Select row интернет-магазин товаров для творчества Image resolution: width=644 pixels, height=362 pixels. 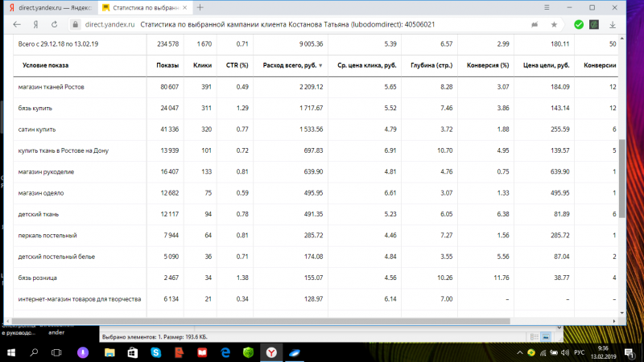pos(316,299)
